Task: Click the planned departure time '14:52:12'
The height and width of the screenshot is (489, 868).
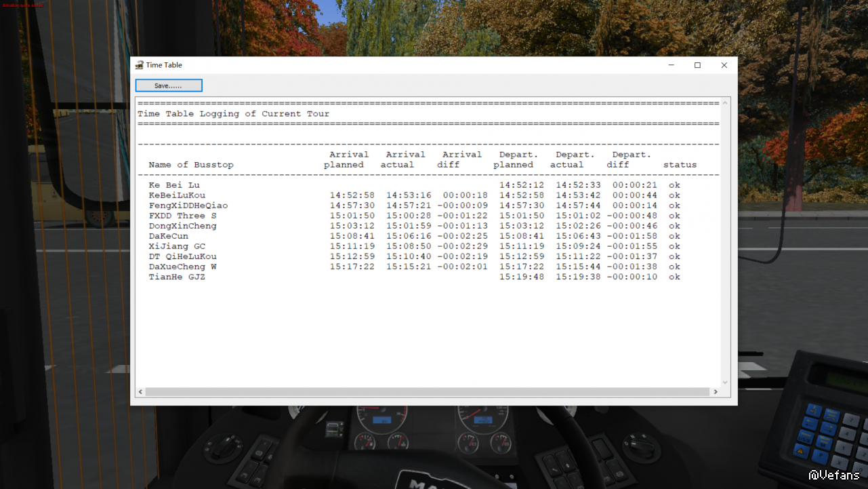Action: [522, 185]
